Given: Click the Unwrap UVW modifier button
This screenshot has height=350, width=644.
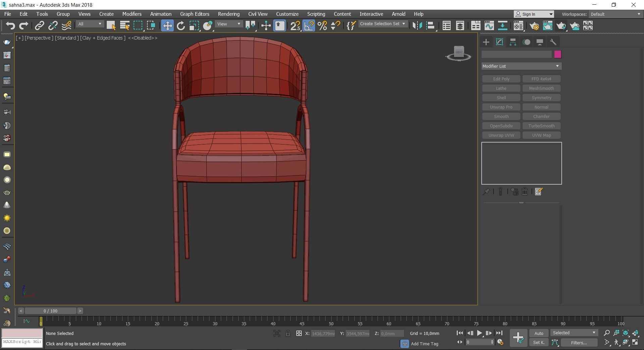Looking at the screenshot, I should [501, 135].
